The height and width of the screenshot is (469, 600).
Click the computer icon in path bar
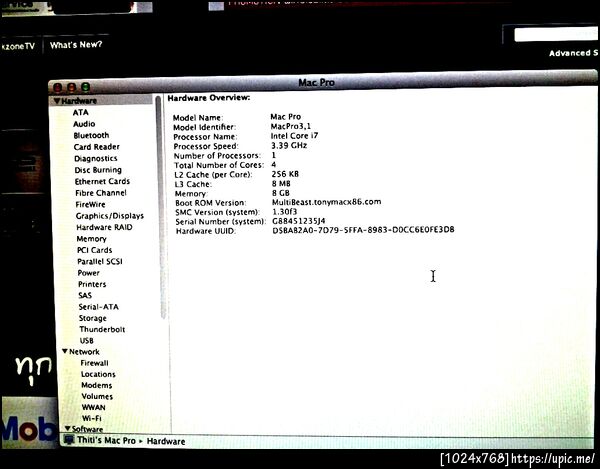click(69, 440)
